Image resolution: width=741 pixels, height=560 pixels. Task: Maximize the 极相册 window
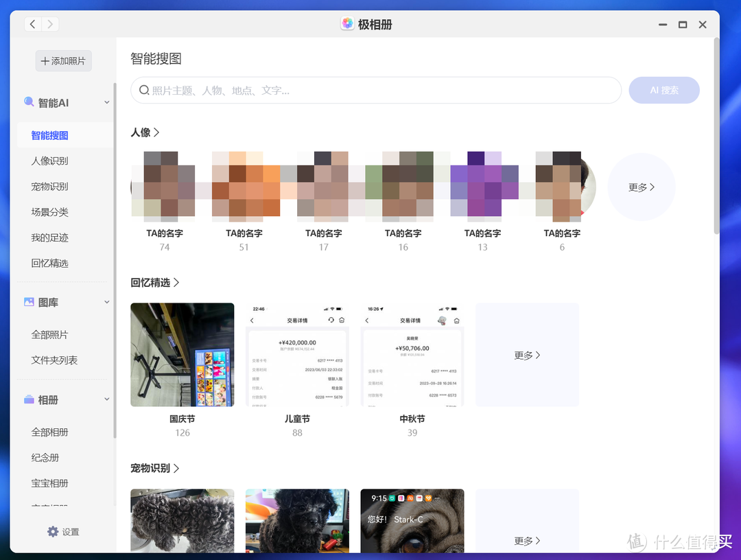pos(683,25)
